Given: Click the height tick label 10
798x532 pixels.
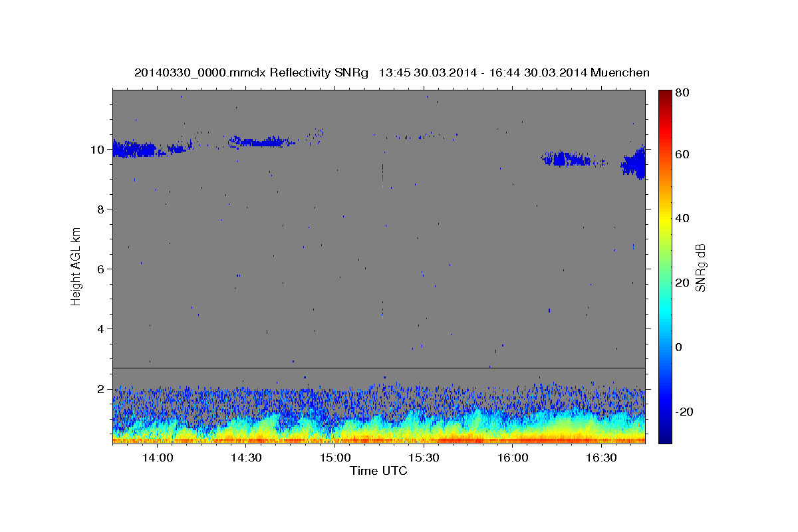Looking at the screenshot, I should point(98,150).
